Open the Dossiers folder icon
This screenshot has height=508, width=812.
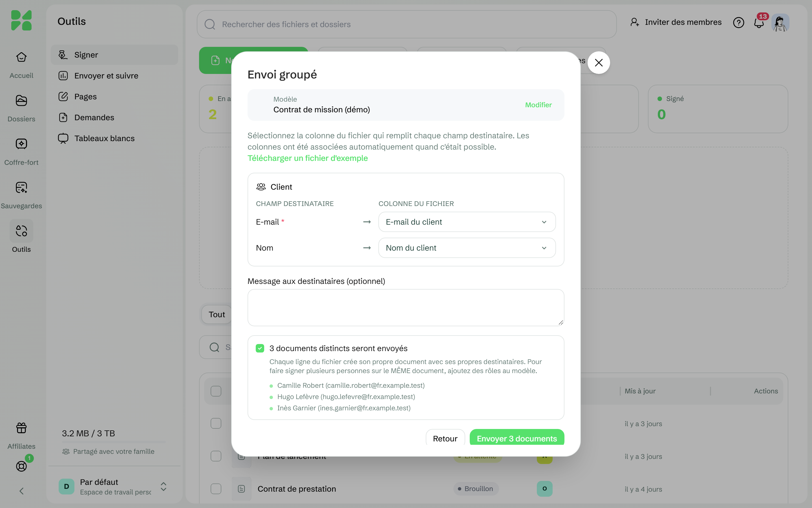(21, 101)
